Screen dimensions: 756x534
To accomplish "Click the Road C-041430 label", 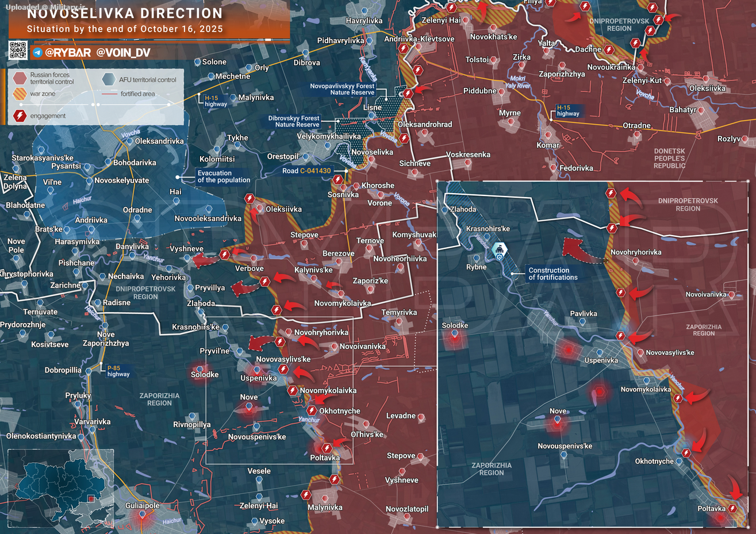I will [306, 171].
